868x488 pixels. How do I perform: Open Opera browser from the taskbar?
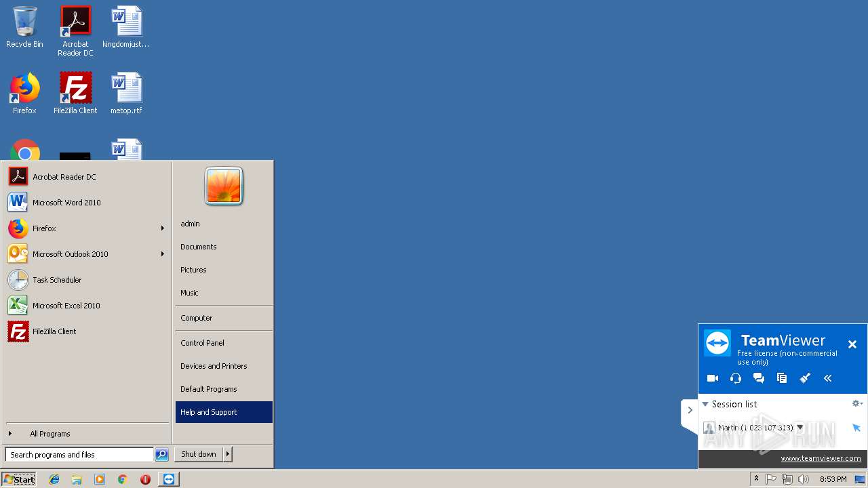[145, 479]
